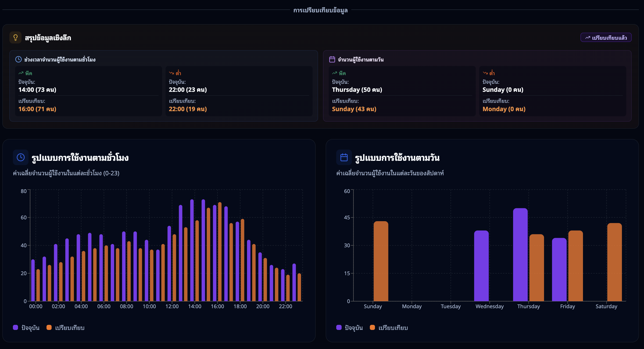
Task: Click the Thursday (50 คน) peak value
Action: click(357, 90)
